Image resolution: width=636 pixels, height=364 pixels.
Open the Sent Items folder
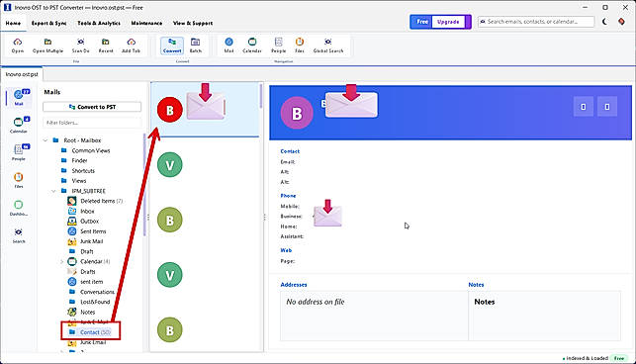click(93, 231)
